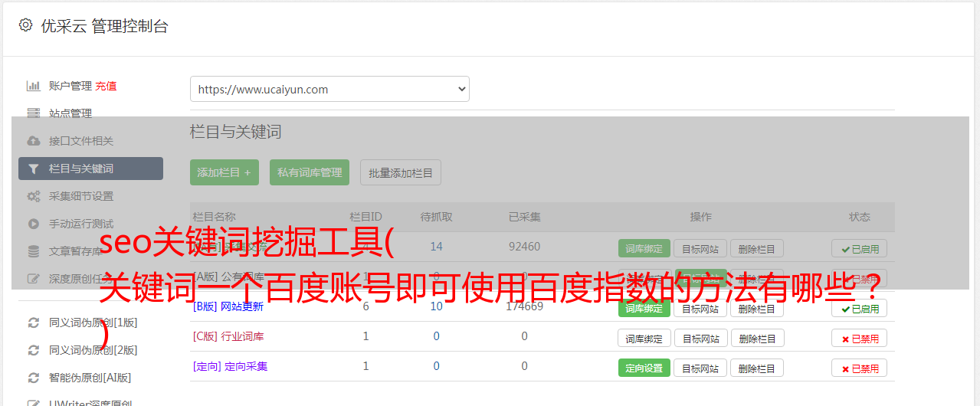Click the 已采集 table header
Screen dimensions: 980x406
(x=524, y=217)
